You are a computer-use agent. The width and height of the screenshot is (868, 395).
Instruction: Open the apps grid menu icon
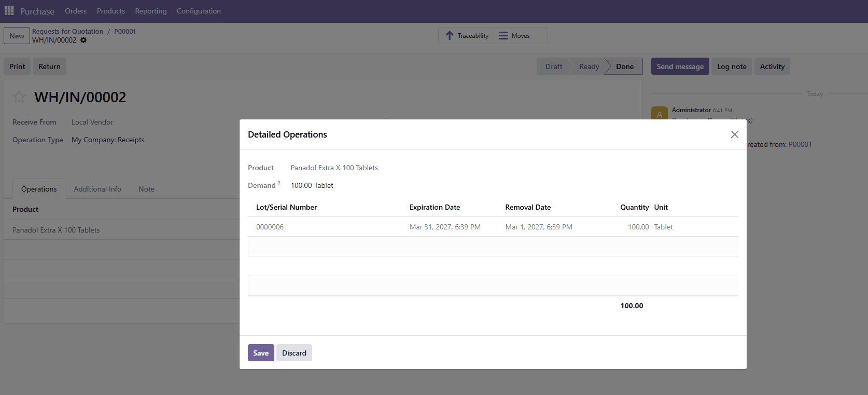(x=9, y=11)
